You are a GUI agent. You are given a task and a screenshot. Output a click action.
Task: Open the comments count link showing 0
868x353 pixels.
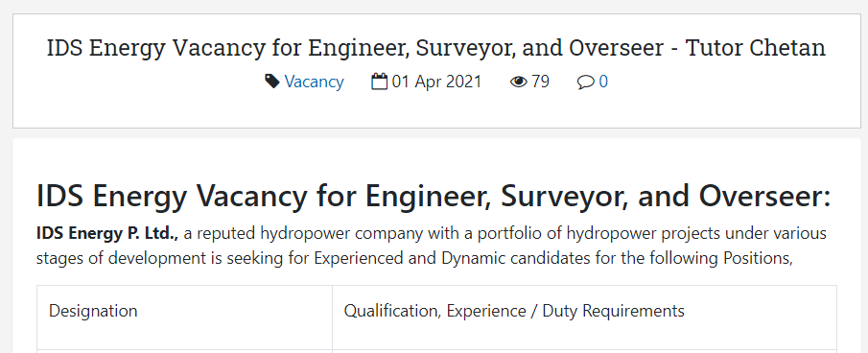click(x=603, y=82)
